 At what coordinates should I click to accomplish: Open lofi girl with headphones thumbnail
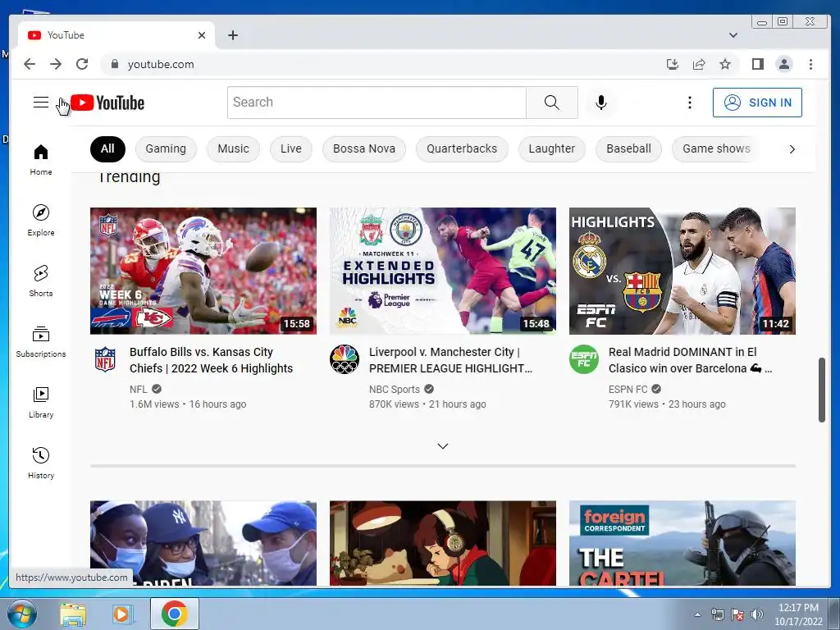click(442, 543)
